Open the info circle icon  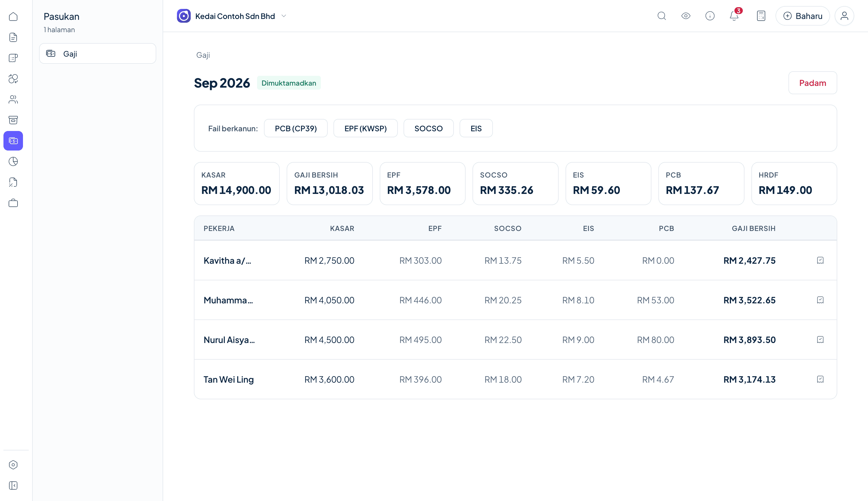coord(710,16)
